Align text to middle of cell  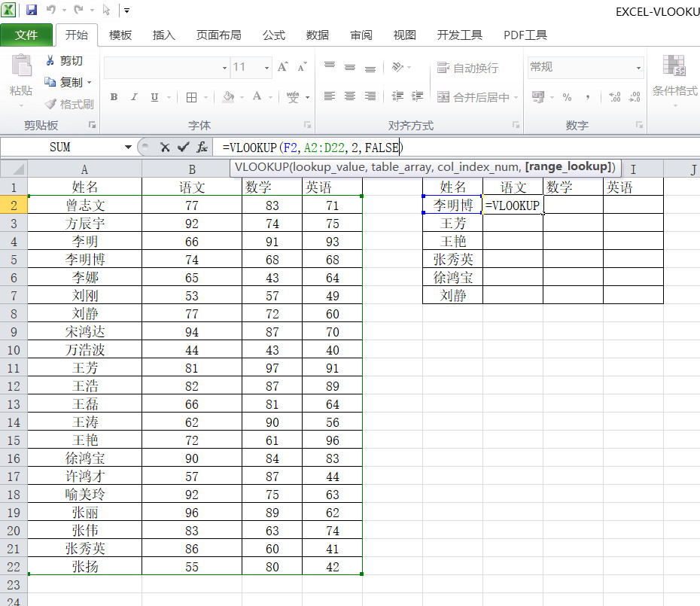tap(350, 67)
